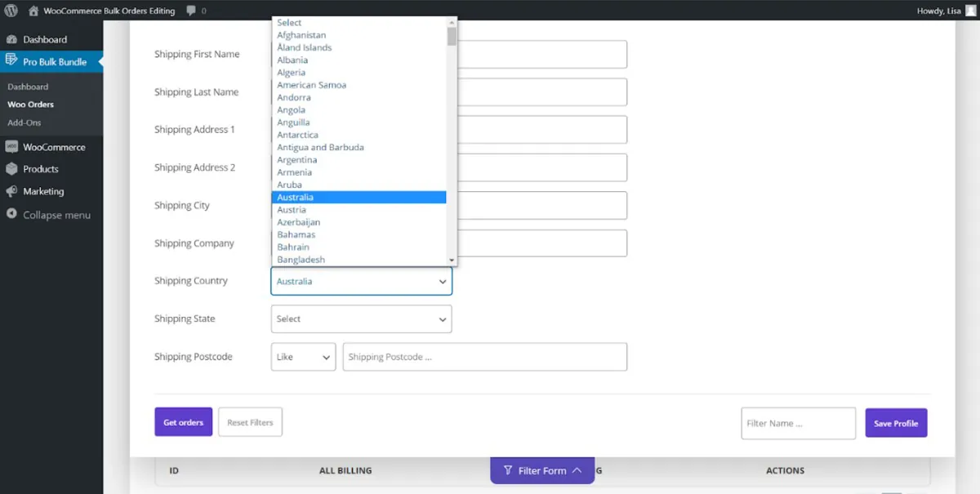This screenshot has height=494, width=980.
Task: Click the Get orders button
Action: click(x=183, y=421)
